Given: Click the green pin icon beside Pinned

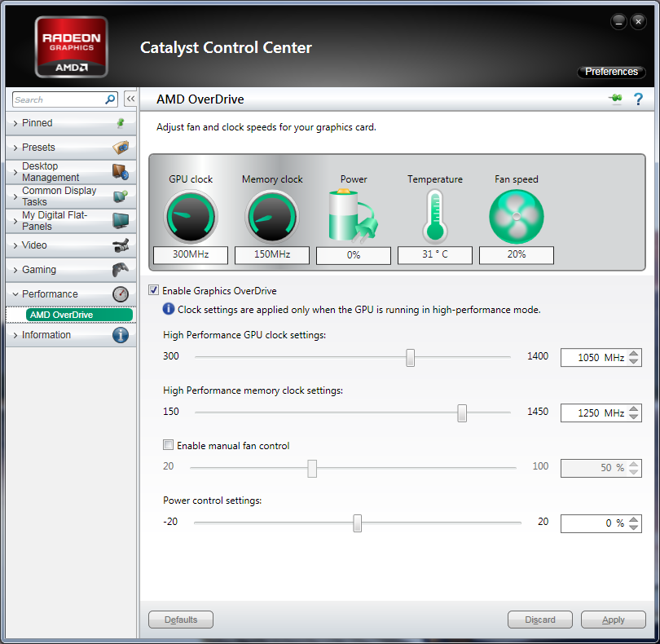Looking at the screenshot, I should coord(121,122).
